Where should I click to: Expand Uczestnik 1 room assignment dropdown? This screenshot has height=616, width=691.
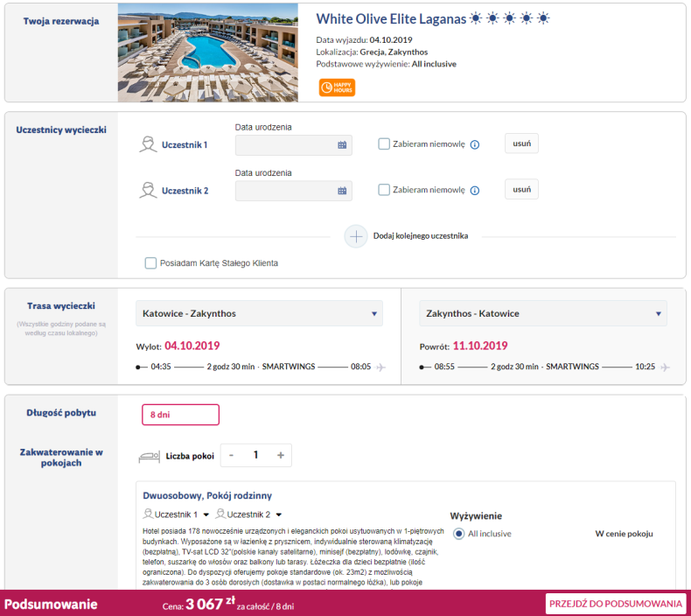coord(206,515)
